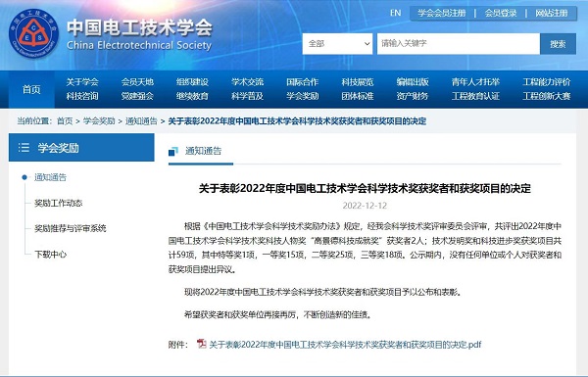Click the list icon beside 学会奖励 header

tap(24, 148)
